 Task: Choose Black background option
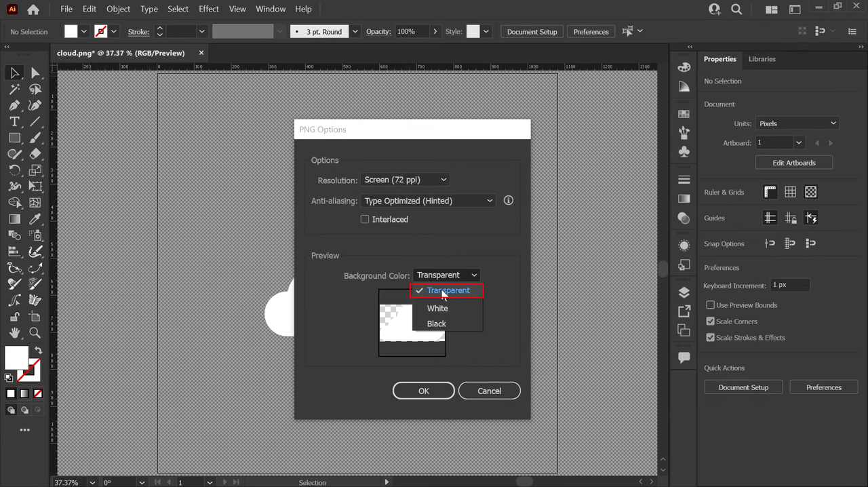click(x=437, y=324)
